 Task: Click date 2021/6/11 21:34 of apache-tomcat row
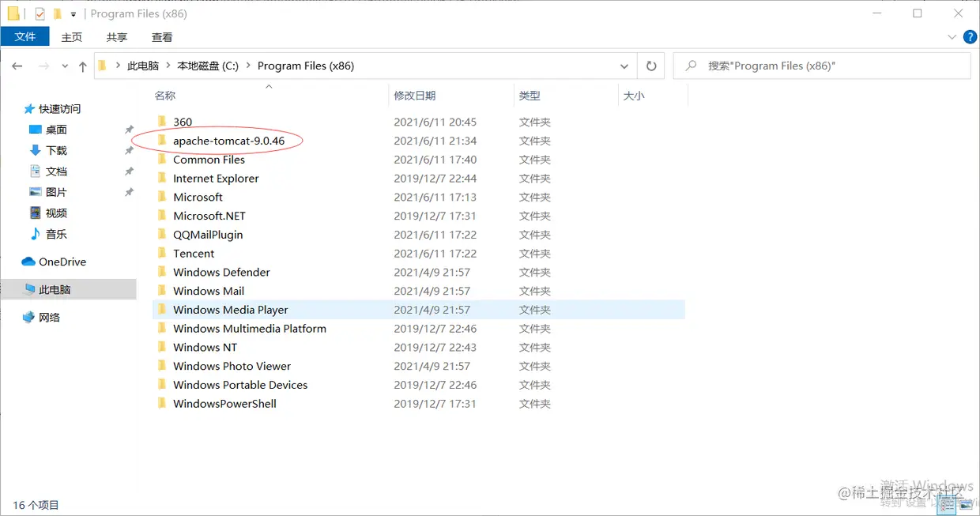pos(435,141)
